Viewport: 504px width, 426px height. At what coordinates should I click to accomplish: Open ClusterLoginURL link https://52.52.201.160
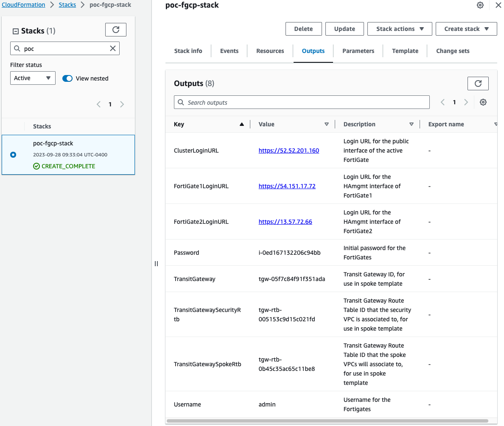tap(288, 150)
